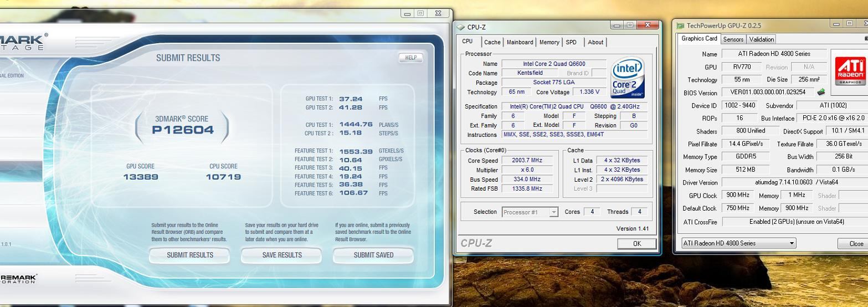Click the Intel Core 2 Quad logo
Image resolution: width=868 pixels, height=307 pixels.
tap(628, 78)
